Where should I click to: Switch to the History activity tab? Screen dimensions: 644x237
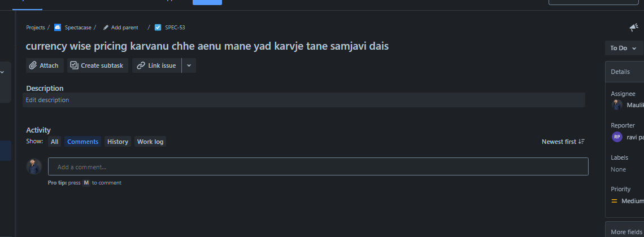[x=118, y=142]
